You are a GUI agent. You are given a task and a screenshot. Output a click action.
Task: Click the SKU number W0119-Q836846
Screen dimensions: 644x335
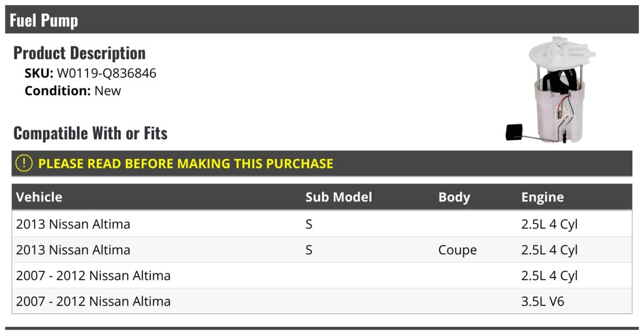[x=106, y=73]
